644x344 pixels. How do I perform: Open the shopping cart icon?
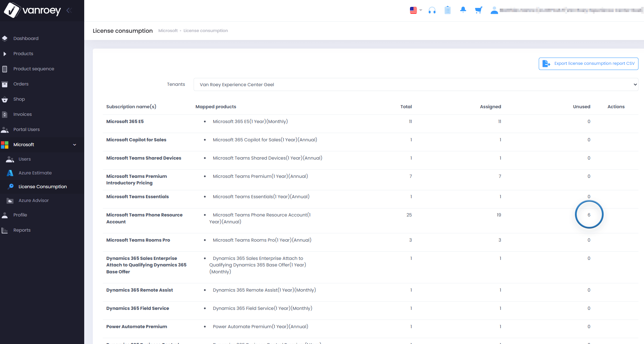point(478,10)
